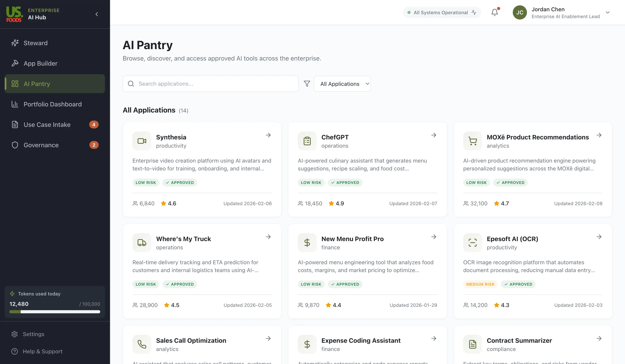Click the Where's My Truck delivery truck icon
The width and height of the screenshot is (625, 364).
(x=141, y=242)
